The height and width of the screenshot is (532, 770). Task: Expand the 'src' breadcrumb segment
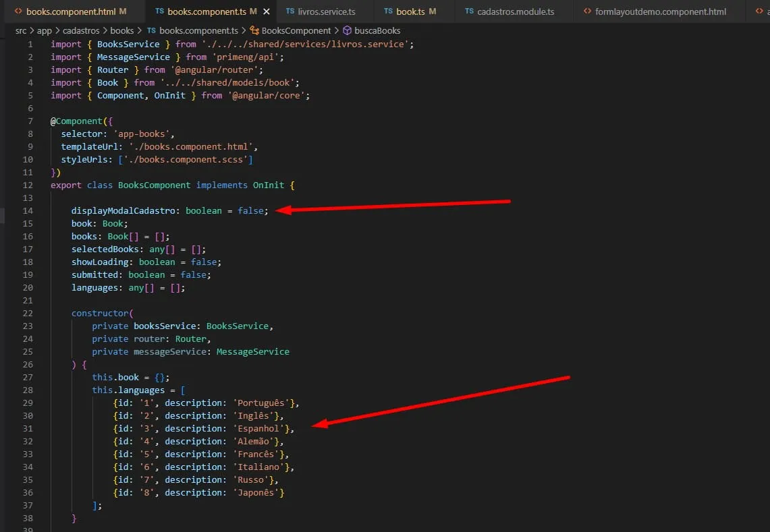coord(22,30)
